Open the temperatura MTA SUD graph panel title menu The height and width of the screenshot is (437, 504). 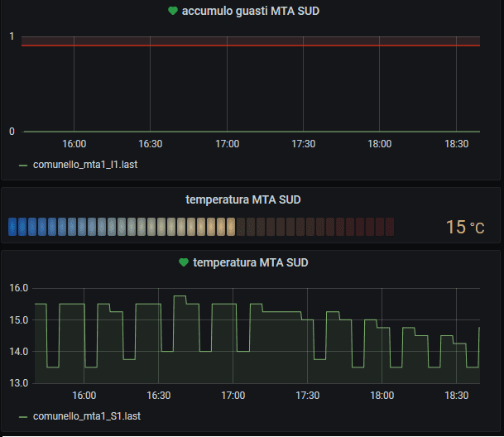[x=250, y=262]
